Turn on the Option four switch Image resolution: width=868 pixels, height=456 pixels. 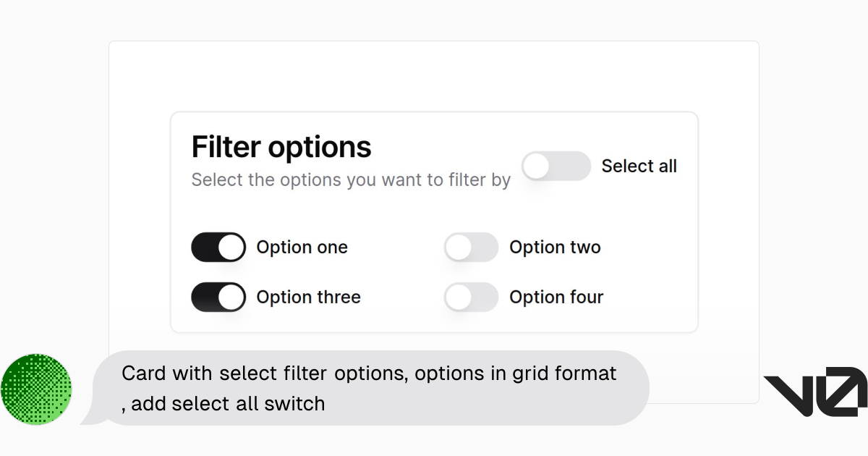(471, 297)
